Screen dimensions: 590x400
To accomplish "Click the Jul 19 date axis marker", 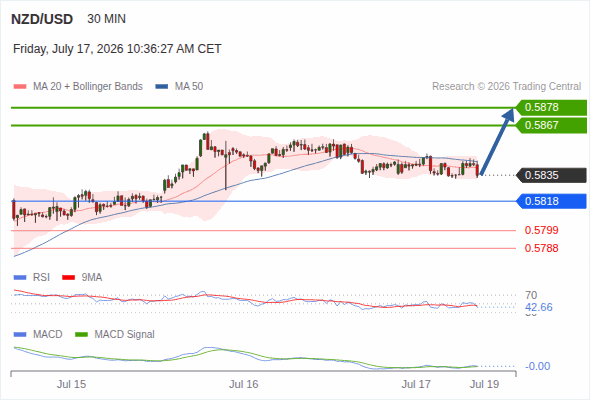I will [485, 384].
